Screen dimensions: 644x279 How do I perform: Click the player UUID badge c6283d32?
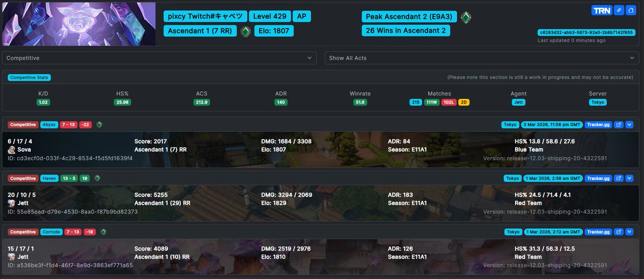(587, 33)
